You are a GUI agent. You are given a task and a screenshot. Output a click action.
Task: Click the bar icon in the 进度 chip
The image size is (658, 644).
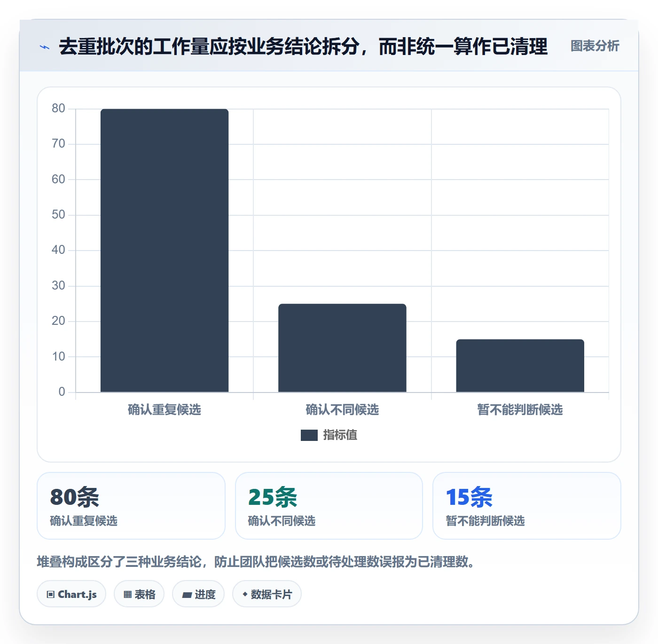(x=187, y=595)
